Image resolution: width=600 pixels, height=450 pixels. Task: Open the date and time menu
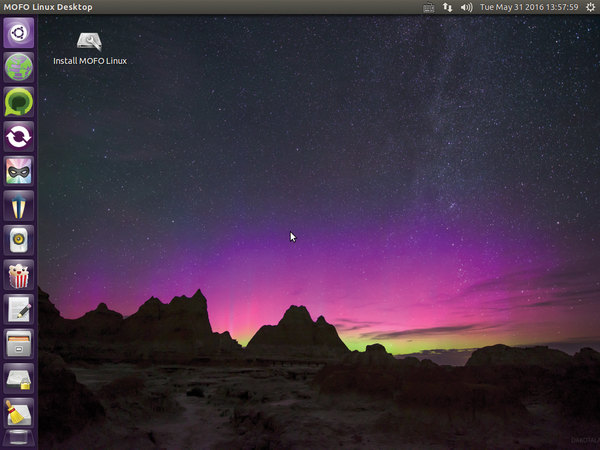(529, 7)
